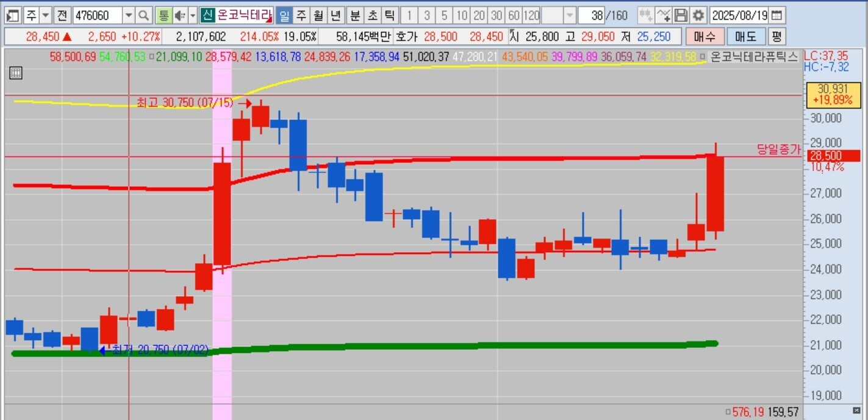Screen dimensions: 868x420
Task: Toggle the green 통 button
Action: 163,15
